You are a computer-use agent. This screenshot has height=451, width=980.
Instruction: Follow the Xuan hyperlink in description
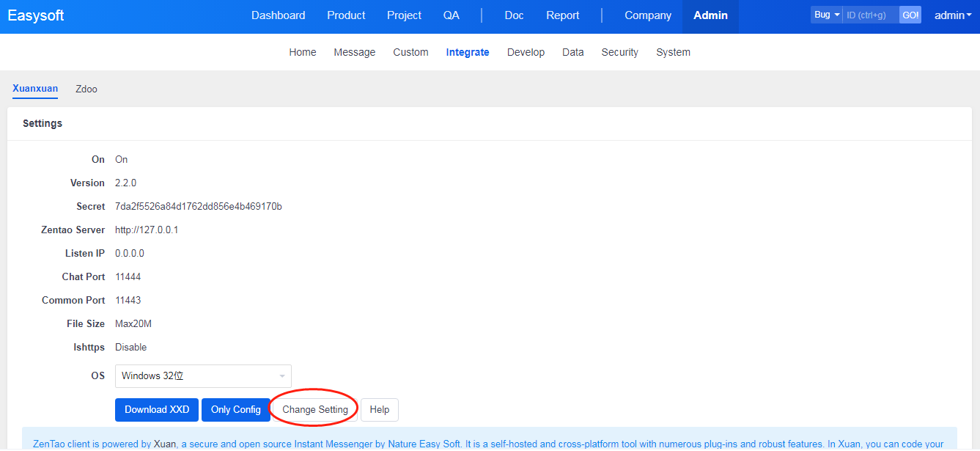coord(164,444)
